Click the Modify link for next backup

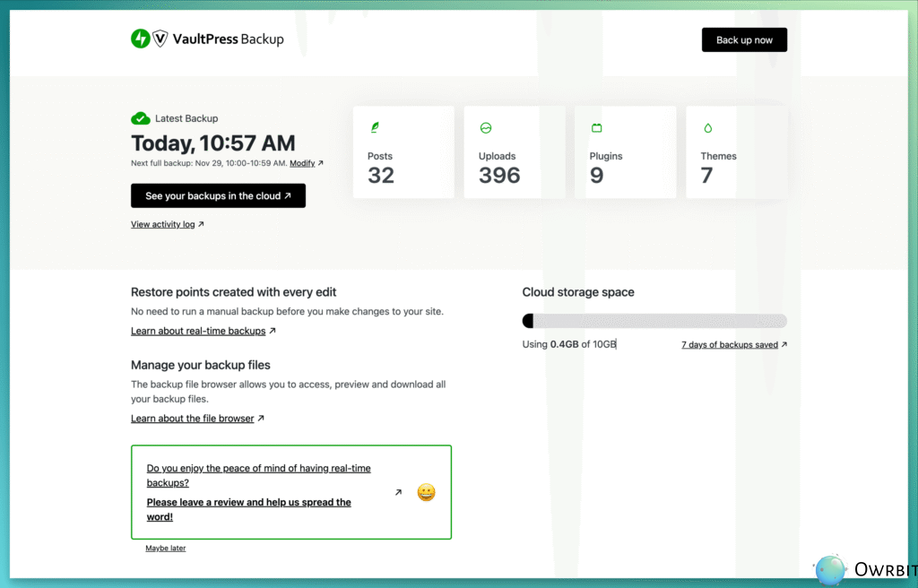(x=302, y=163)
